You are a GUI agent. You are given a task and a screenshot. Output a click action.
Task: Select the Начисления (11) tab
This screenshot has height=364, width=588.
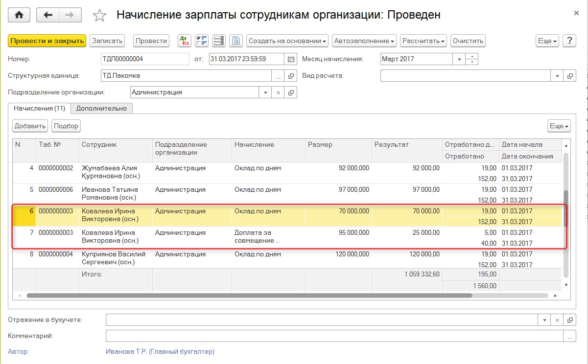39,108
